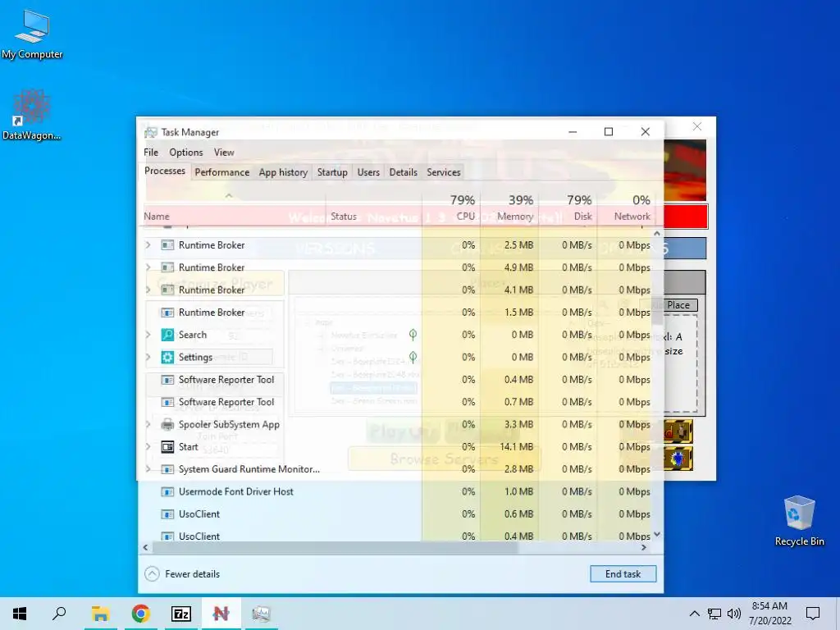Click the suspended leaf icon on Search row
The width and height of the screenshot is (840, 630).
click(413, 335)
